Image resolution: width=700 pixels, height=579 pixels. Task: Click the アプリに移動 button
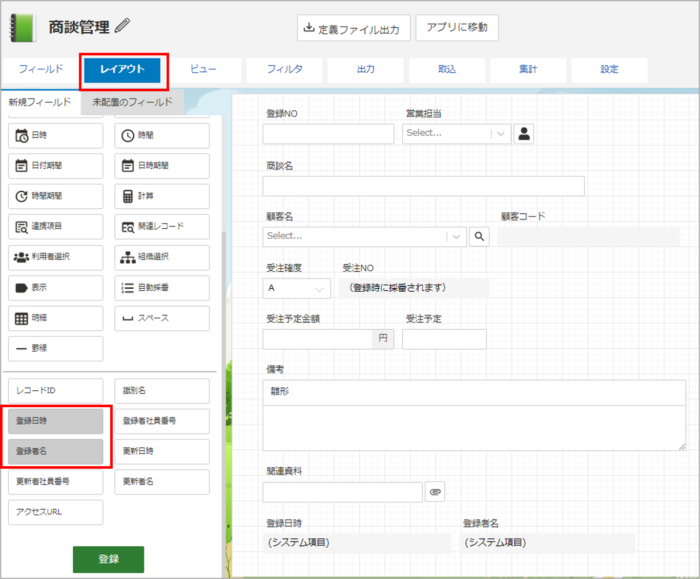pos(457,27)
